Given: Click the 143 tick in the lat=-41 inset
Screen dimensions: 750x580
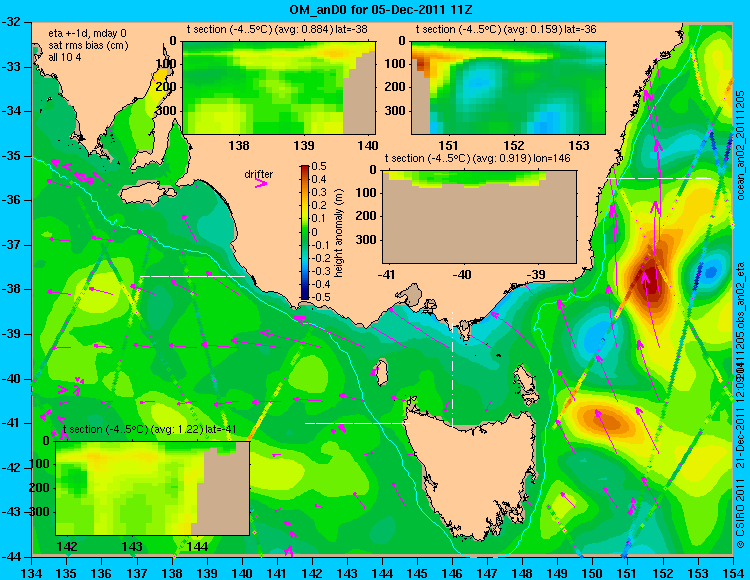Looking at the screenshot, I should pyautogui.click(x=132, y=546).
